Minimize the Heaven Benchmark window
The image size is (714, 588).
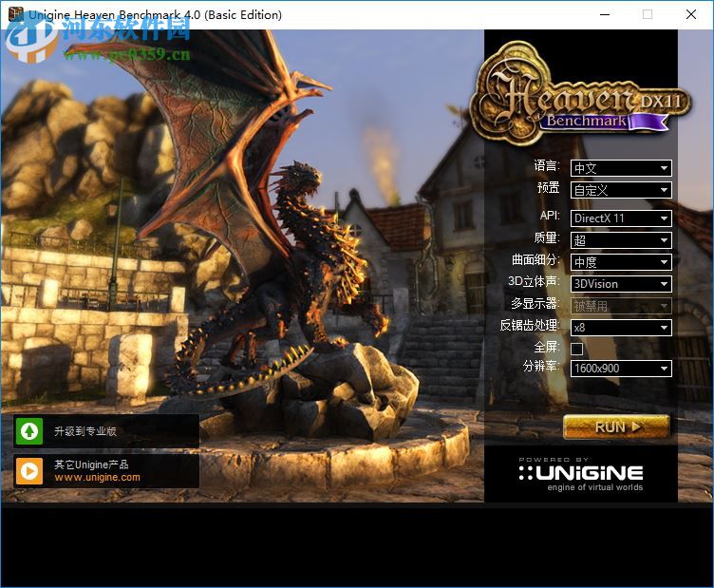pos(605,14)
